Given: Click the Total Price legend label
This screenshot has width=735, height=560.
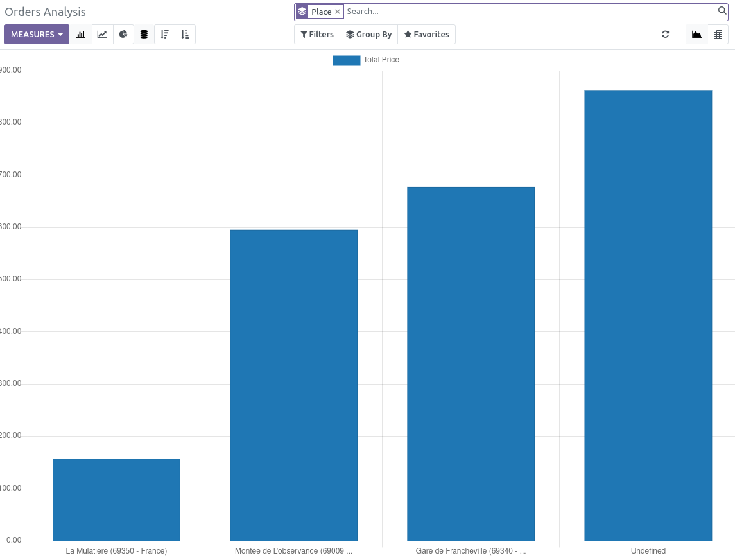Looking at the screenshot, I should (381, 60).
